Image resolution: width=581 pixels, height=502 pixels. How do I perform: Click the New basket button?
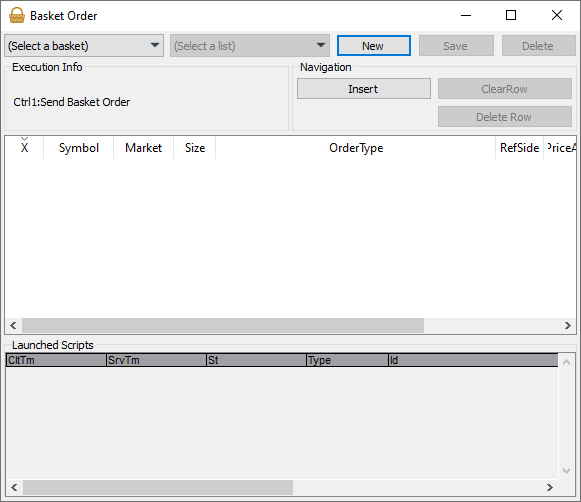(374, 46)
